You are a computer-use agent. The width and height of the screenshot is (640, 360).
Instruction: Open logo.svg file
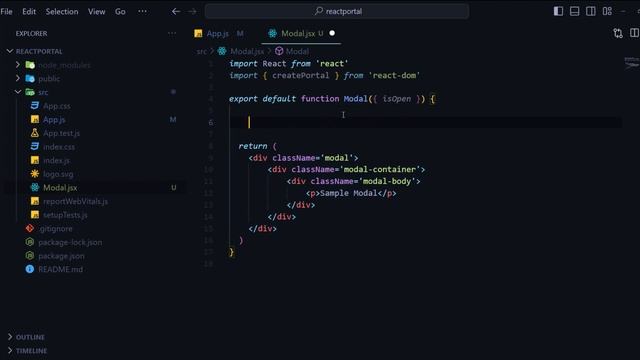[58, 174]
